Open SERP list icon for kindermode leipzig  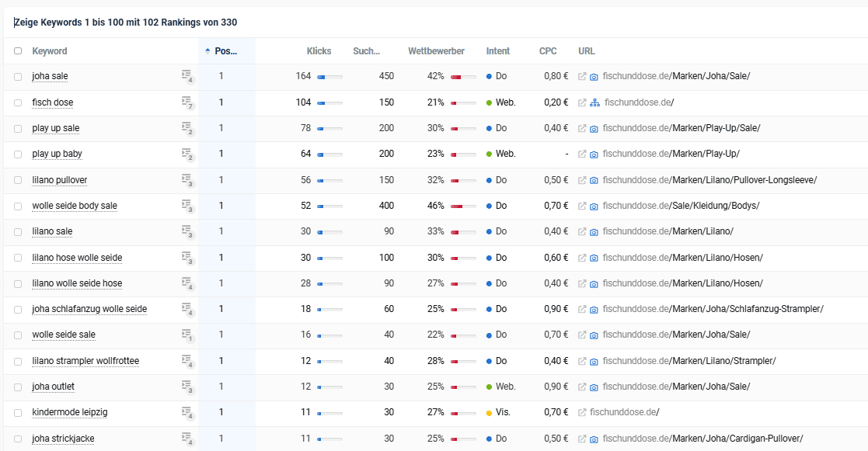187,412
